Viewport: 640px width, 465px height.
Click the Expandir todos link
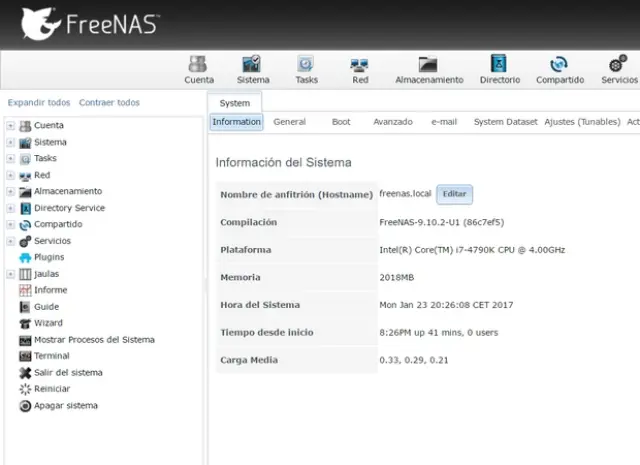coord(39,102)
